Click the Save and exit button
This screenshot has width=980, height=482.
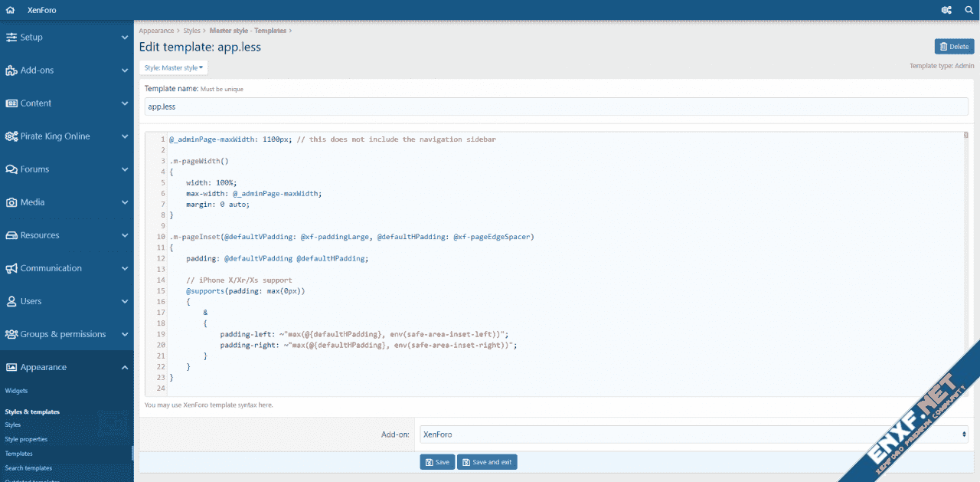[487, 462]
